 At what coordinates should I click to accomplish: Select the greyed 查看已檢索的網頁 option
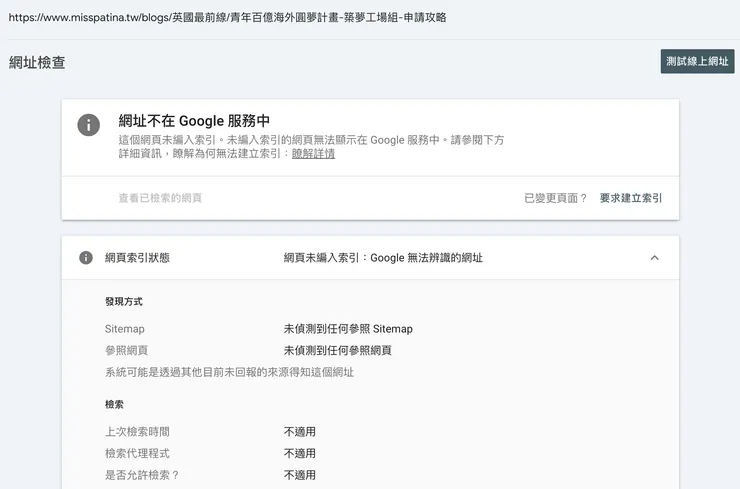[x=160, y=198]
